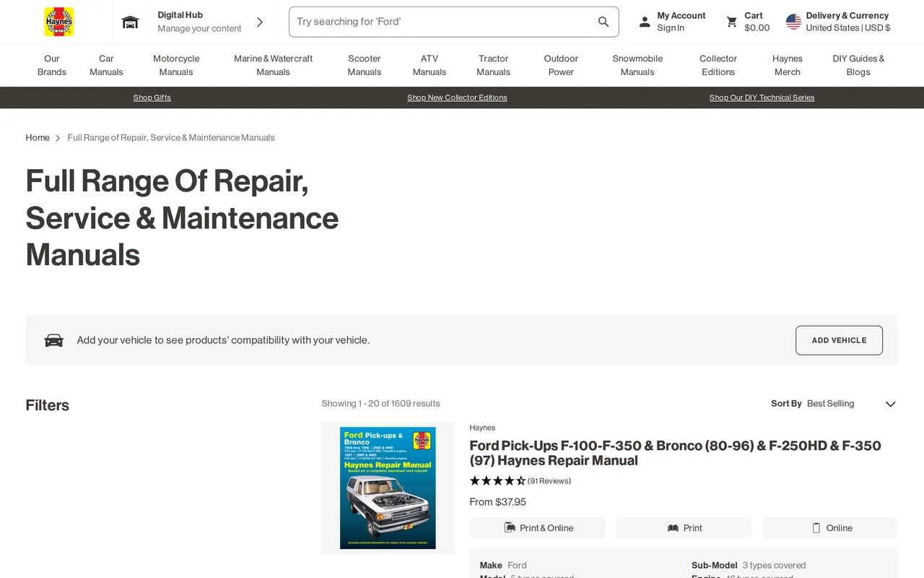Open Car Manuals menu

(x=106, y=65)
